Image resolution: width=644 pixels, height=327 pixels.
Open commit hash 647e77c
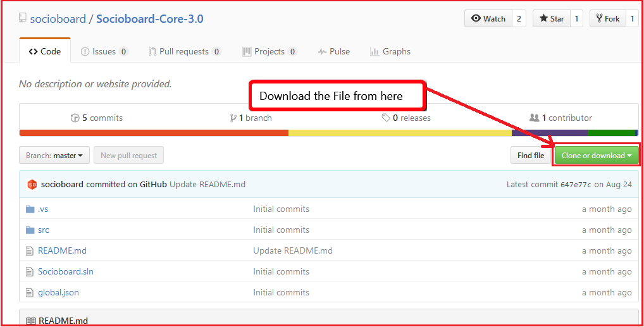pyautogui.click(x=576, y=185)
